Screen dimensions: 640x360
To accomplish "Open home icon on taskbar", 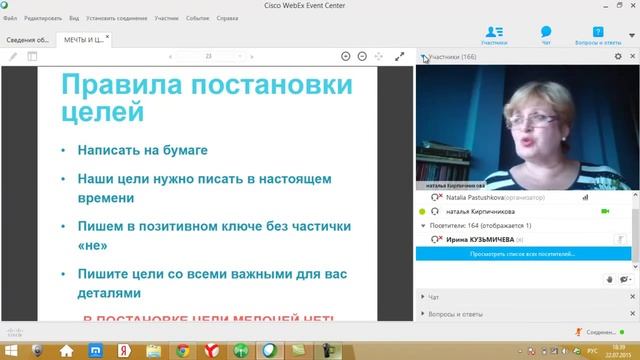I will [66, 351].
